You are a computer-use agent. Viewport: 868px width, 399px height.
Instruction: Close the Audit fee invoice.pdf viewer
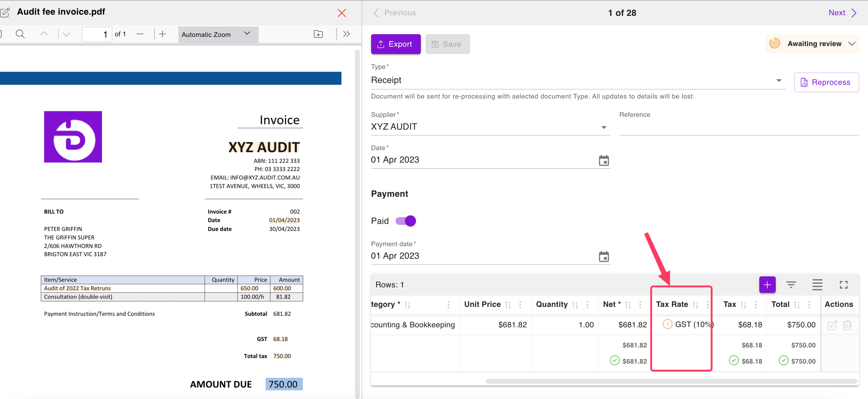[x=342, y=13]
